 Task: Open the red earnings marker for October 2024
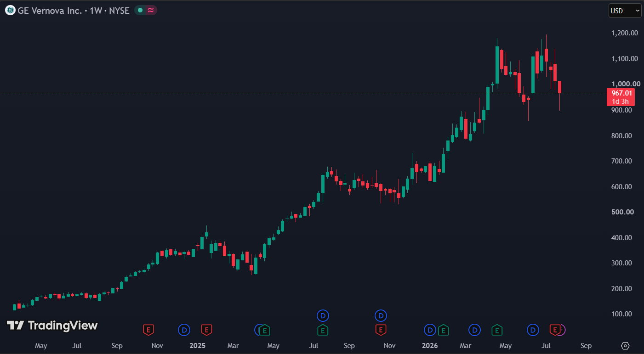148,329
